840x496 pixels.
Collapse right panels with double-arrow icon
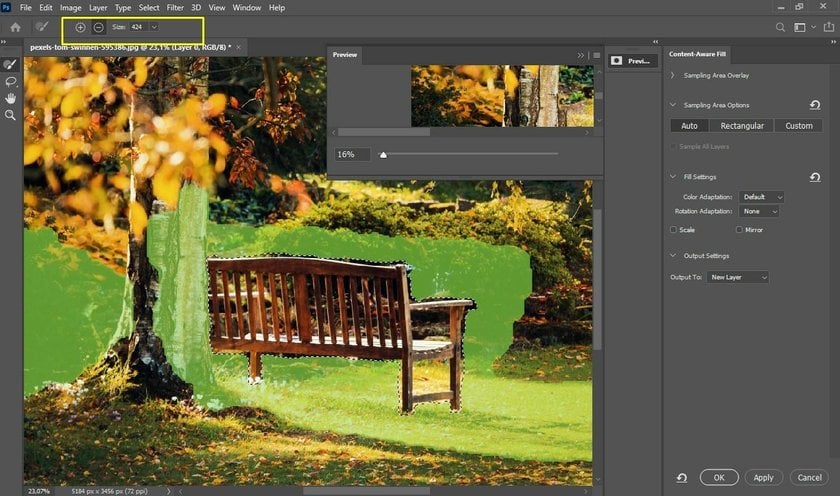(832, 41)
